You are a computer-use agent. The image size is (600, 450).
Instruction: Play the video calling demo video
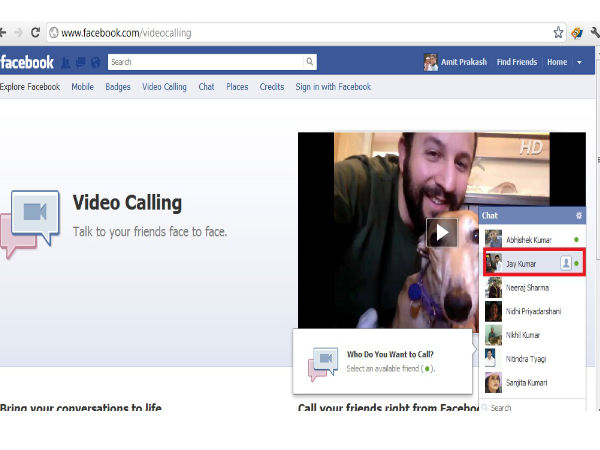[x=442, y=233]
